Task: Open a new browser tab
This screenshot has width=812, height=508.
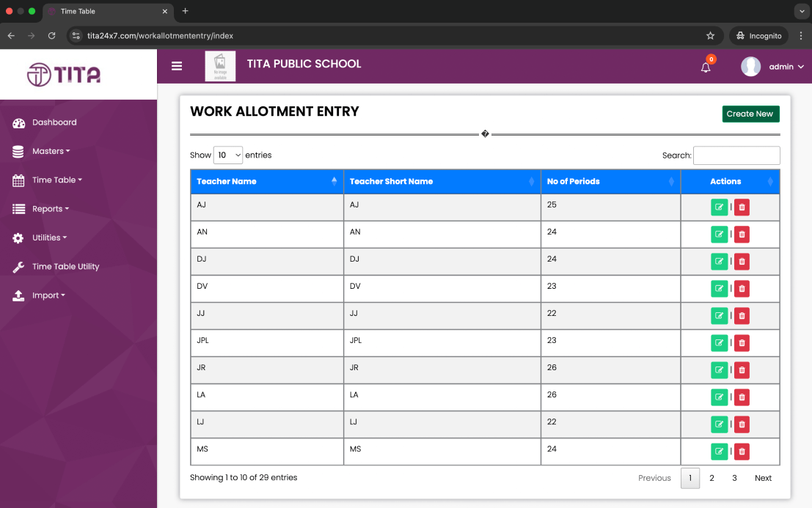Action: pos(185,11)
